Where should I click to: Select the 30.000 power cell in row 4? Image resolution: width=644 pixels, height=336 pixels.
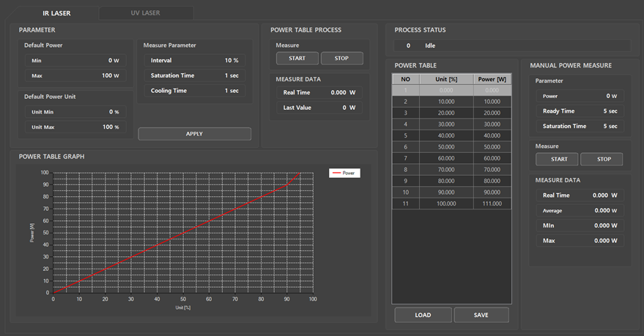tap(492, 124)
